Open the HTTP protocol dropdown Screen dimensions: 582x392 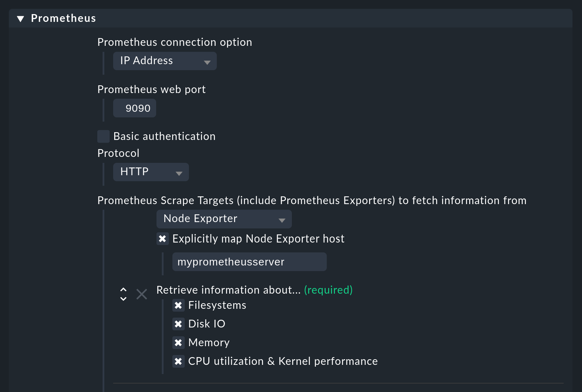[151, 172]
